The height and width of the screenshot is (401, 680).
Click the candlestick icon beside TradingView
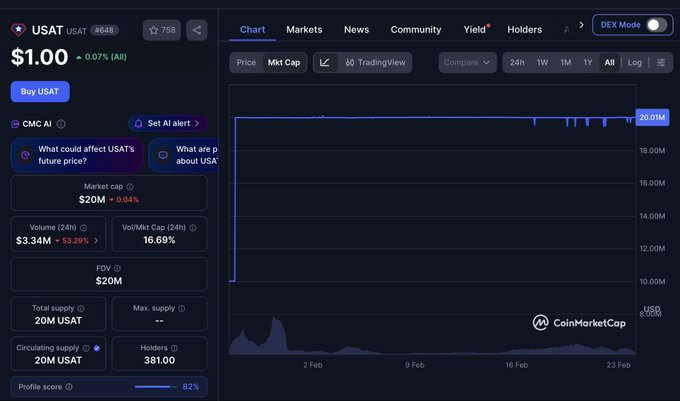350,62
